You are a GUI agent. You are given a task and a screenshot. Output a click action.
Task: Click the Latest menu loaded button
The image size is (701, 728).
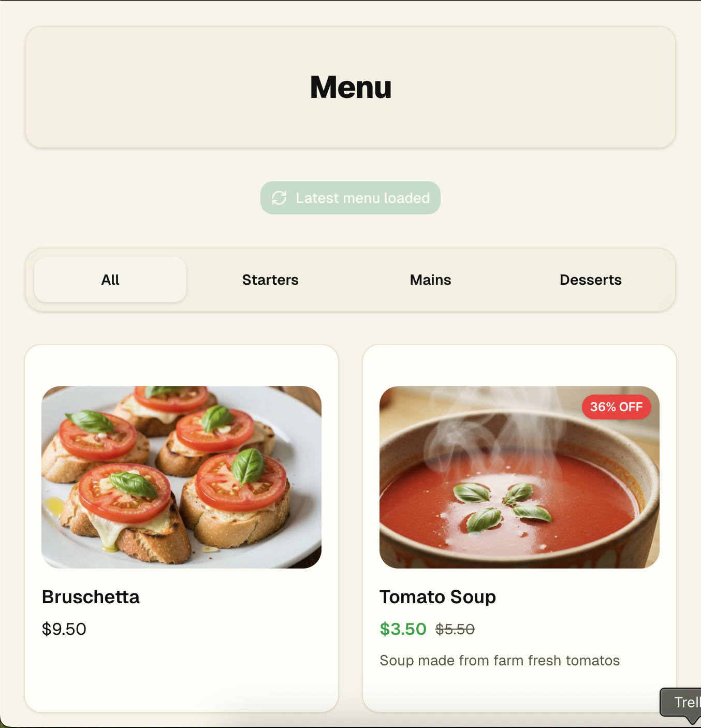coord(350,198)
